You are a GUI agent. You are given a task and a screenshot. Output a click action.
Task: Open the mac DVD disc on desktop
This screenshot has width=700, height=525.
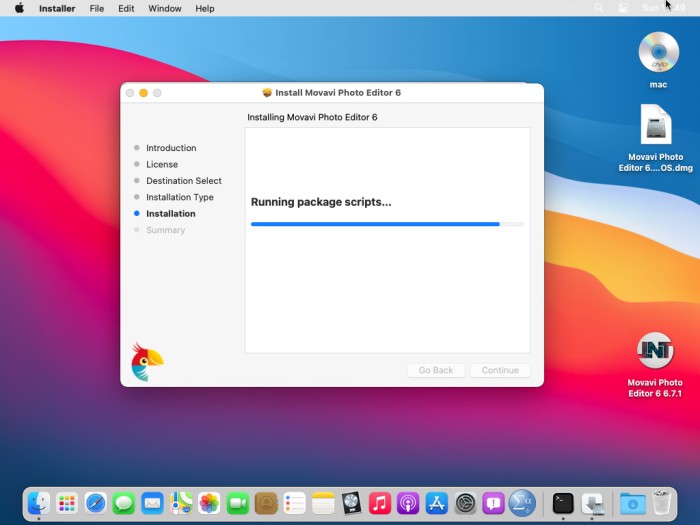[x=658, y=52]
